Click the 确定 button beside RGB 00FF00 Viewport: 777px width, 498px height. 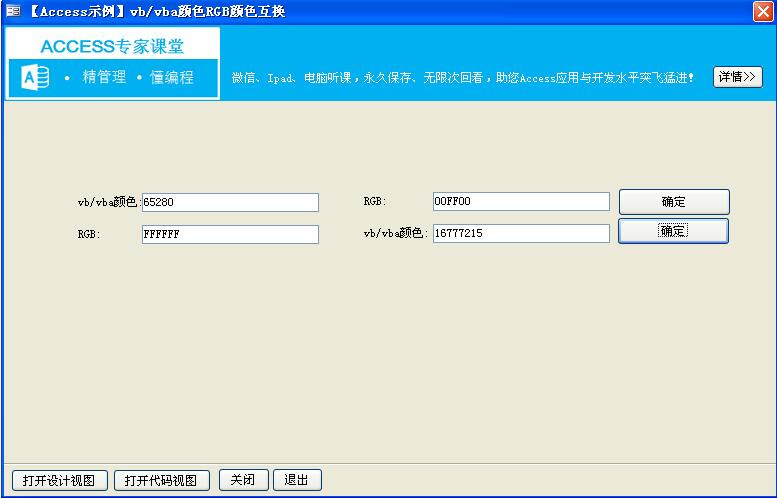(x=674, y=202)
